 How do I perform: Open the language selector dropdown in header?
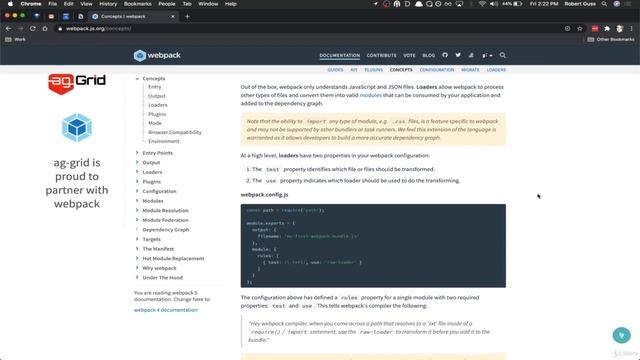click(487, 55)
